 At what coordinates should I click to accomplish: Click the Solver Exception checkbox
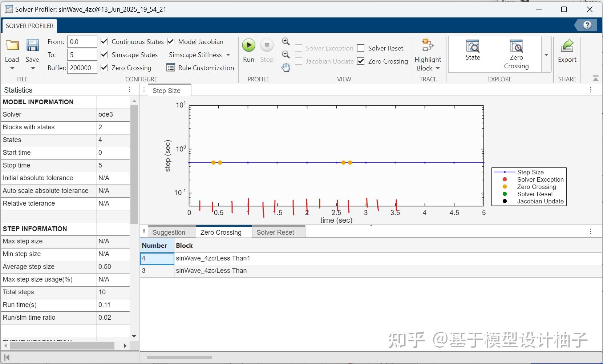click(299, 48)
